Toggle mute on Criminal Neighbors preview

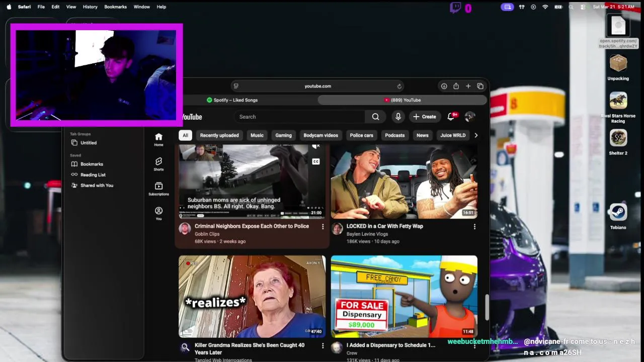(316, 146)
